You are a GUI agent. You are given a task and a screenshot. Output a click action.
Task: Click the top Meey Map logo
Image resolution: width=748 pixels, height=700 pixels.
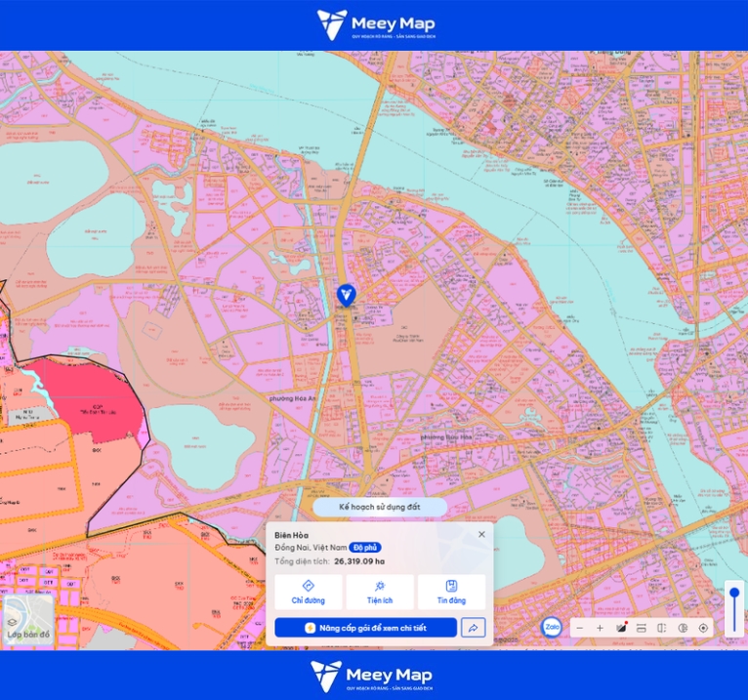(376, 24)
